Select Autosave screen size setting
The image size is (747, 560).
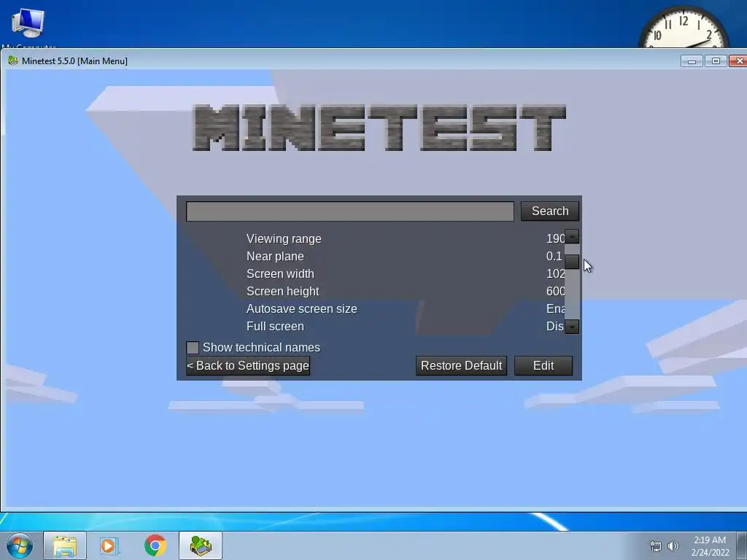376,308
